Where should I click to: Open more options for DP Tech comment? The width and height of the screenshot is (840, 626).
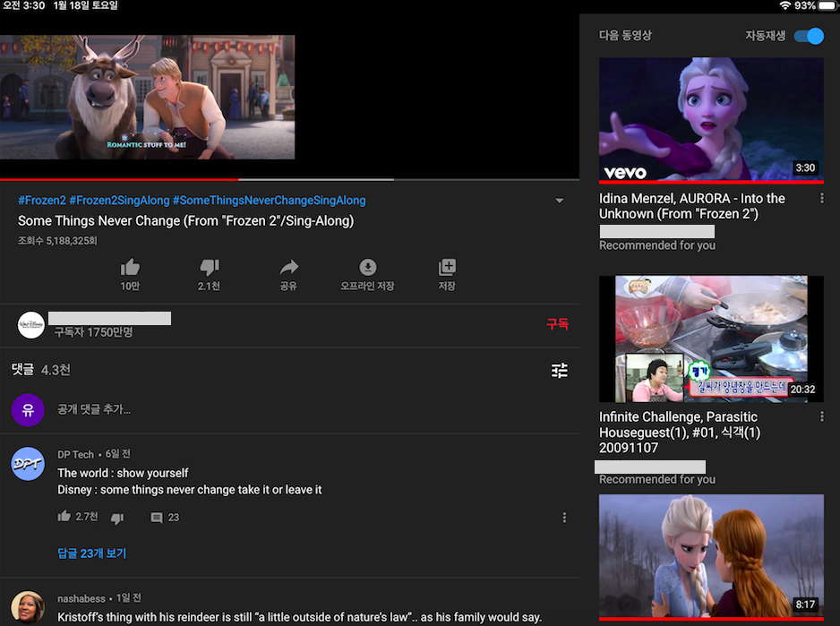point(564,518)
